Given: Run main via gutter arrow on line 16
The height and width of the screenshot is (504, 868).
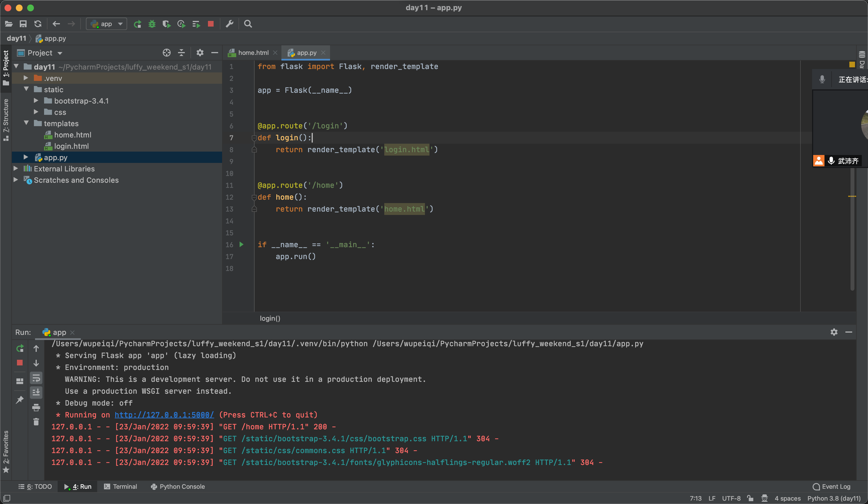Looking at the screenshot, I should point(242,244).
